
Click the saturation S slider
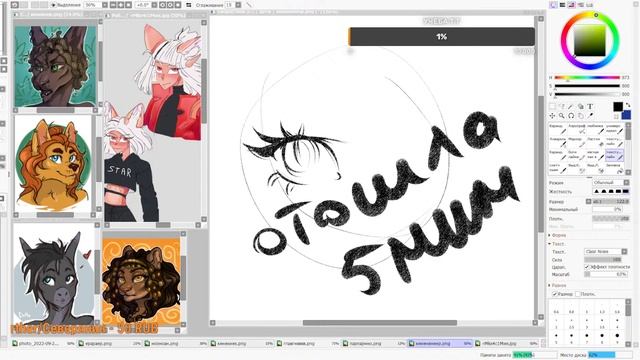tap(587, 86)
